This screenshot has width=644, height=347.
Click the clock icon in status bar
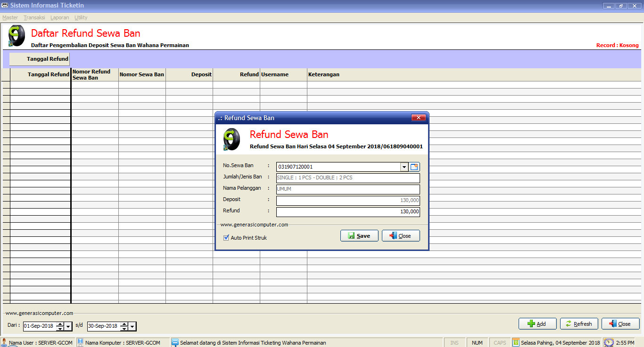pos(609,342)
